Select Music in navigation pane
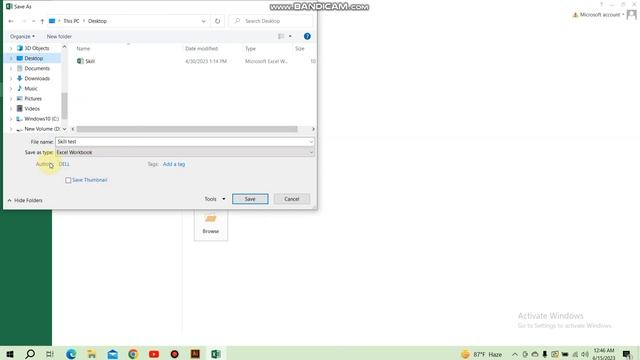Image resolution: width=640 pixels, height=360 pixels. click(31, 89)
